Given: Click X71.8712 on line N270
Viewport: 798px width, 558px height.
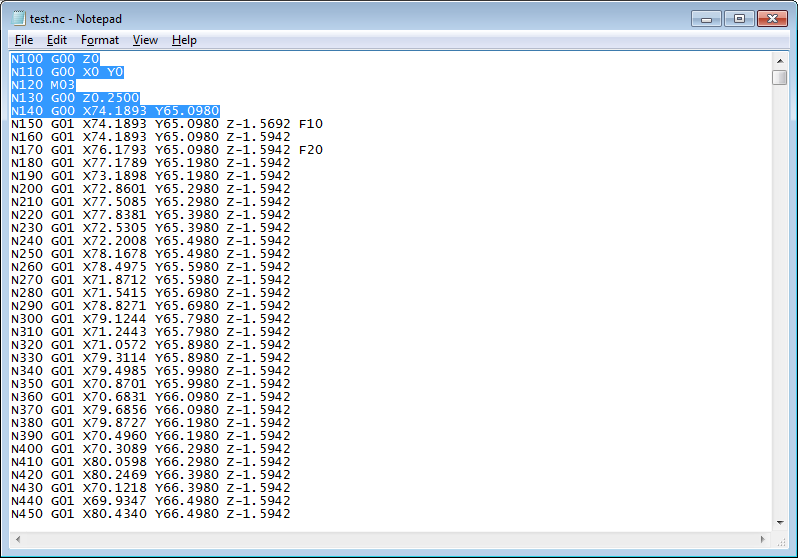Looking at the screenshot, I should [115, 280].
